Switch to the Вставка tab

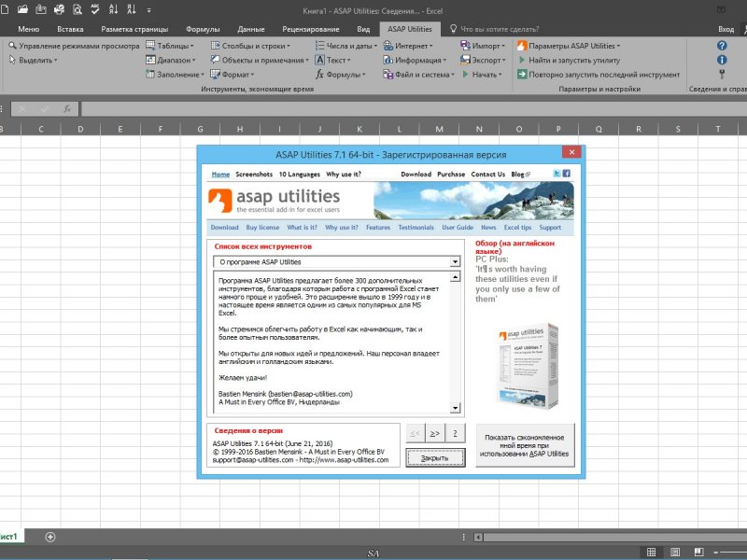pos(70,29)
